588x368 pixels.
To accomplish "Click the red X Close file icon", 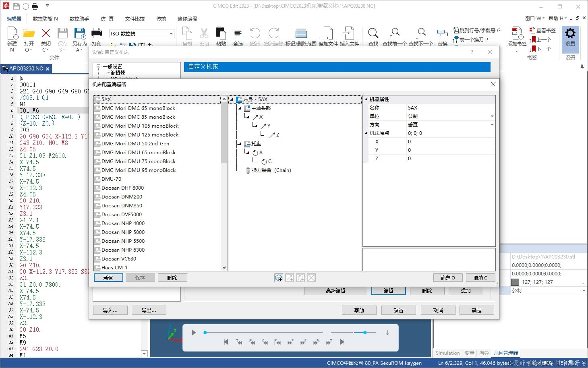I will tap(46, 33).
